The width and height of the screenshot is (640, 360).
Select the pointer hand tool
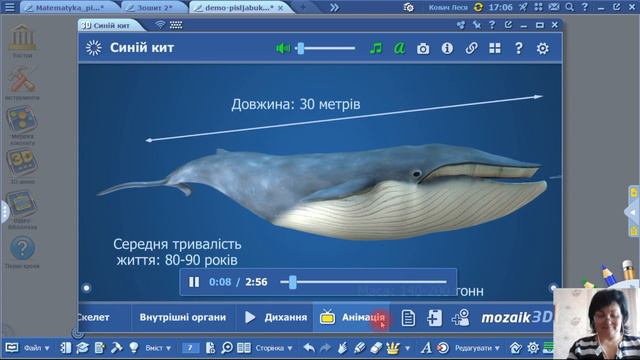pyautogui.click(x=342, y=348)
